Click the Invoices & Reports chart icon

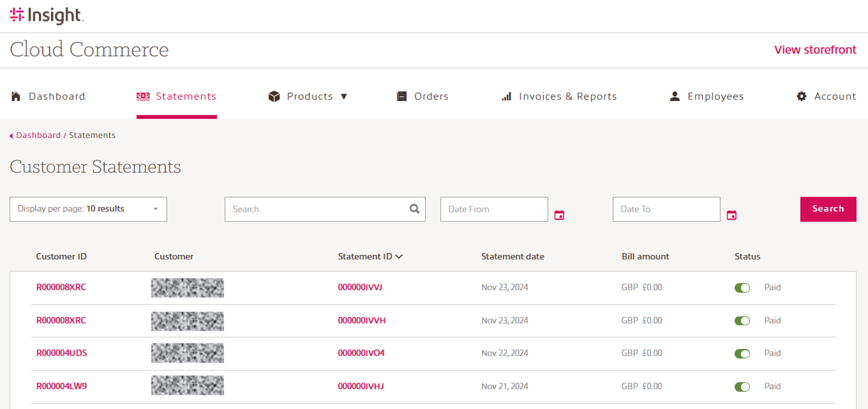tap(506, 97)
